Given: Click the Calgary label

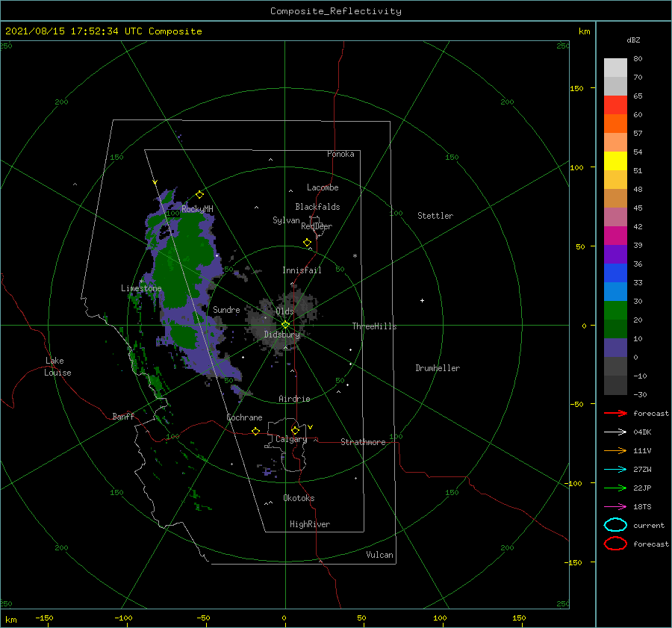Looking at the screenshot, I should click(291, 439).
